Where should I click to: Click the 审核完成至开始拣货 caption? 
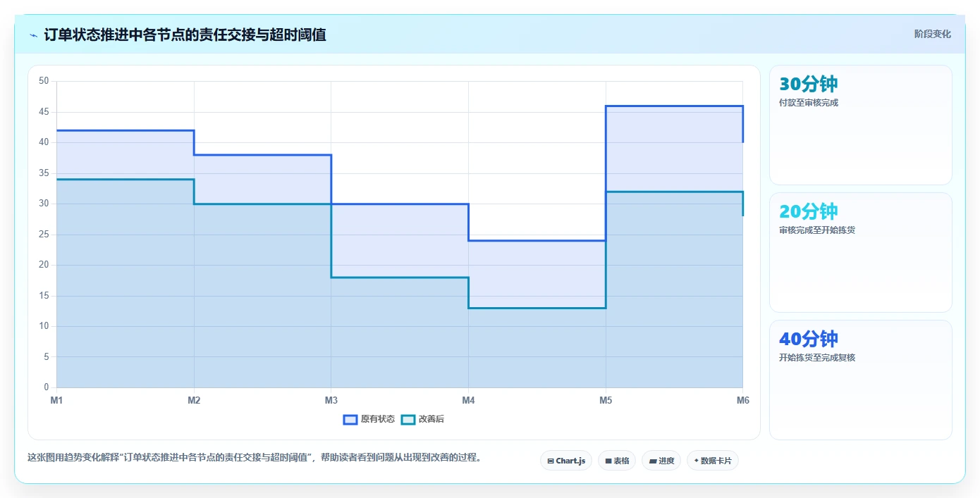817,230
